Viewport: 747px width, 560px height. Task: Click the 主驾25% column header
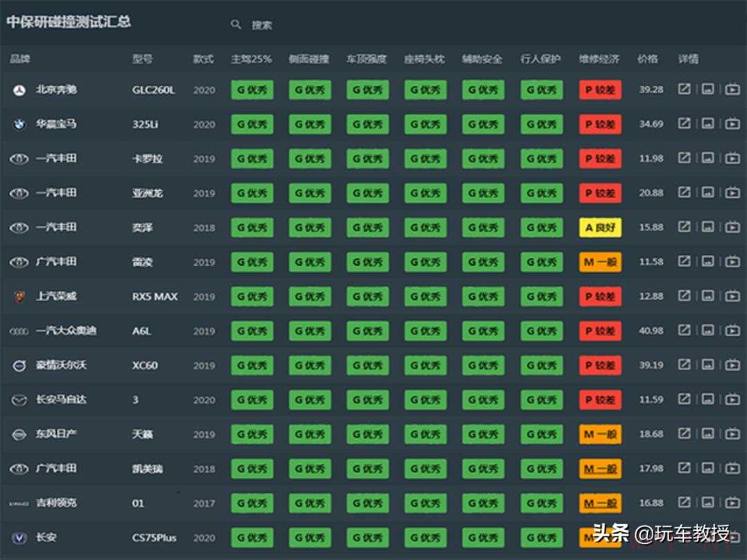point(251,59)
